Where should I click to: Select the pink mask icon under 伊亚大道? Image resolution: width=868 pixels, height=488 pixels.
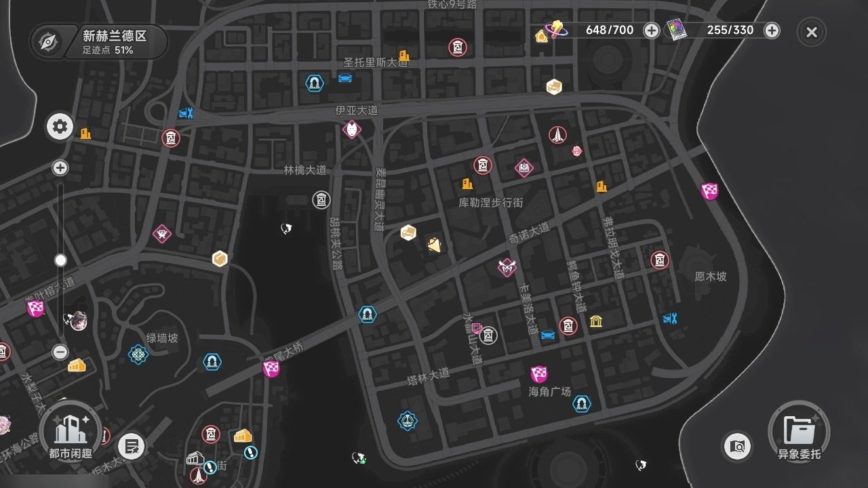[351, 129]
